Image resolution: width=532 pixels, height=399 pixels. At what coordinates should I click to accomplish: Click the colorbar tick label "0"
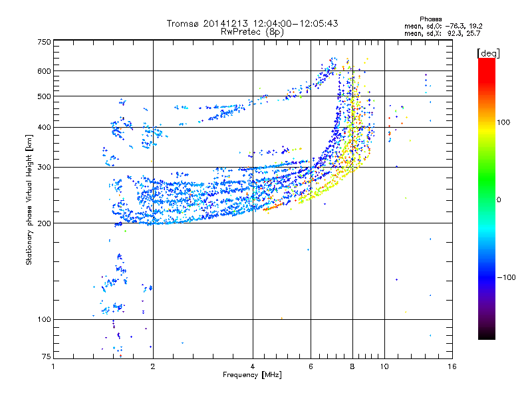[x=499, y=199]
